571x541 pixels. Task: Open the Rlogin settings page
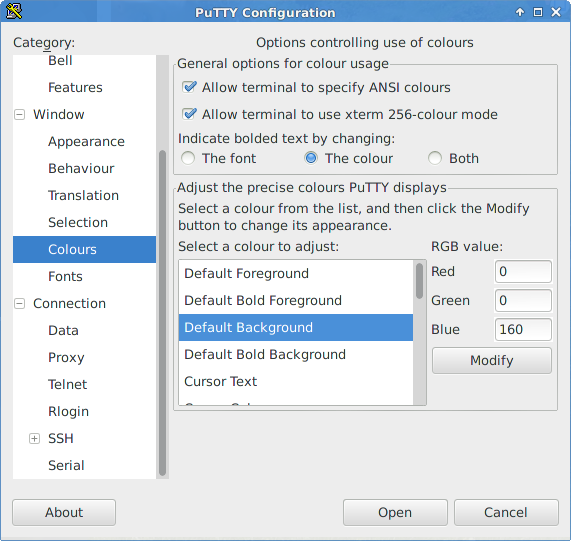coord(68,411)
